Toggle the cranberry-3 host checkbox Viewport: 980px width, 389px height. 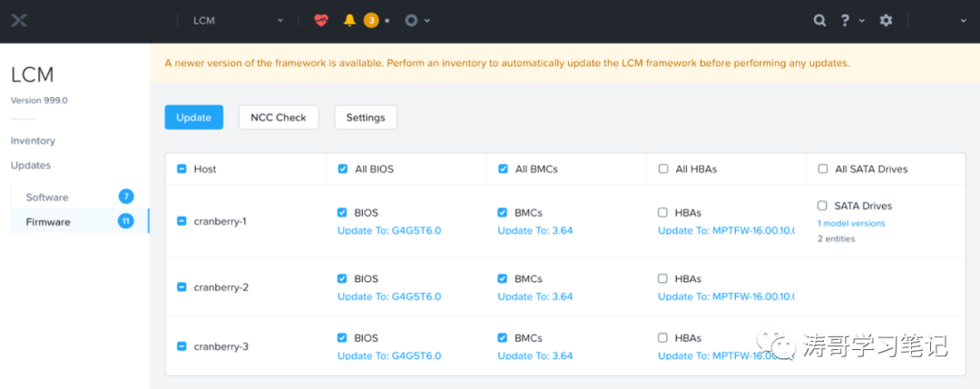point(181,345)
